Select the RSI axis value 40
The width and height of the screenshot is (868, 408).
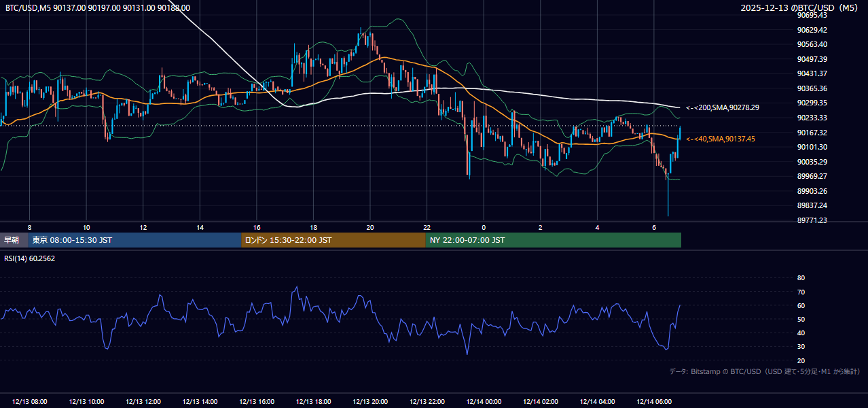[x=801, y=333]
